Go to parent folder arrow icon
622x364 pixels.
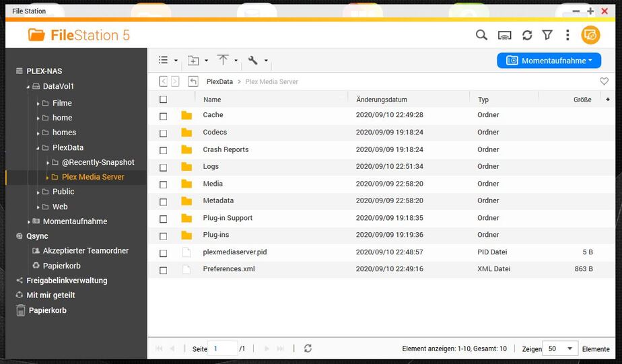193,81
